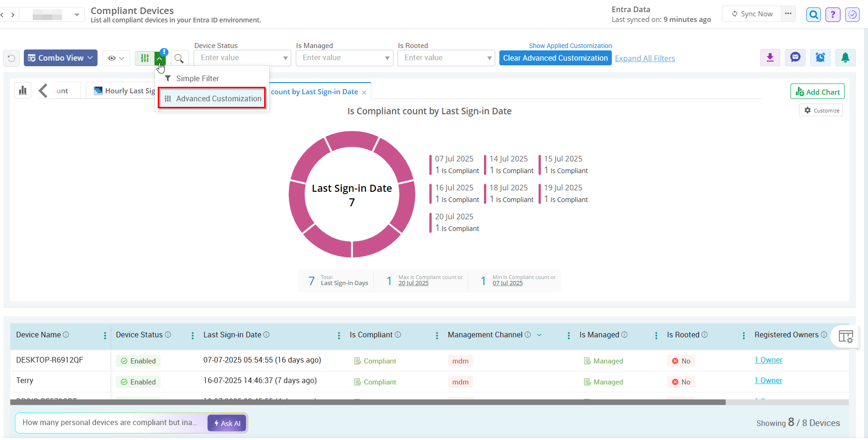868x440 pixels.
Task: Click the purple export/download report icon
Action: point(770,57)
